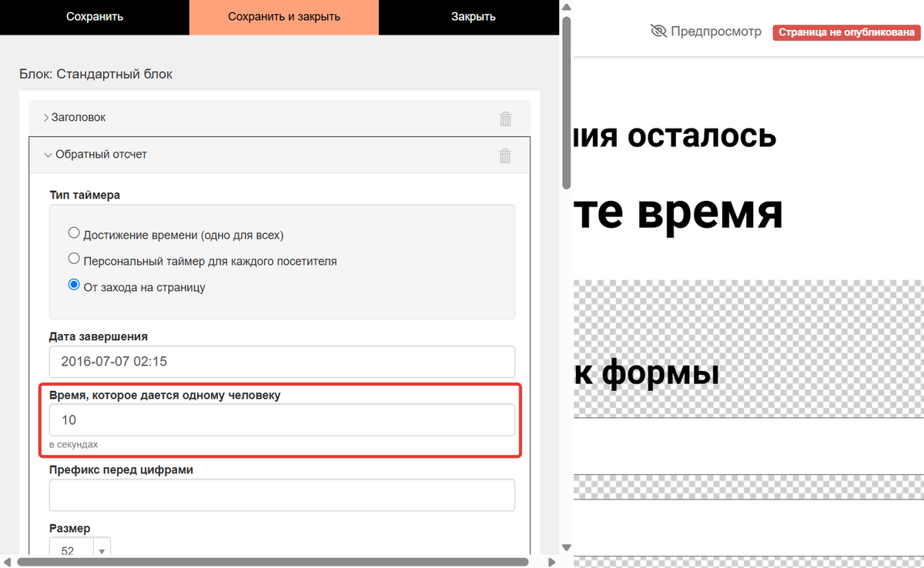
Task: Select От захода на страницу timer type
Action: 74,286
